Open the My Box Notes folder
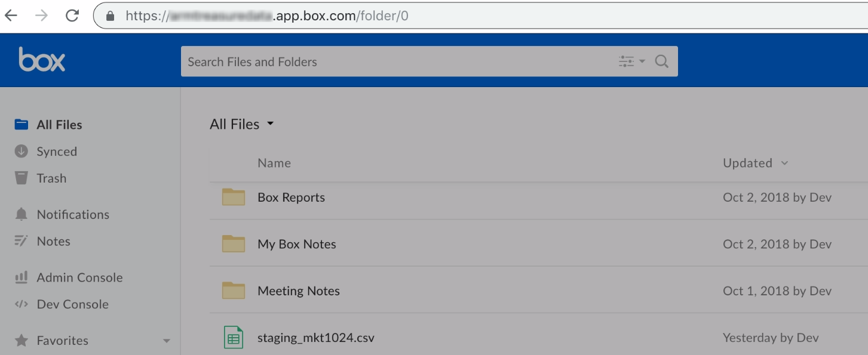868x355 pixels. point(296,244)
